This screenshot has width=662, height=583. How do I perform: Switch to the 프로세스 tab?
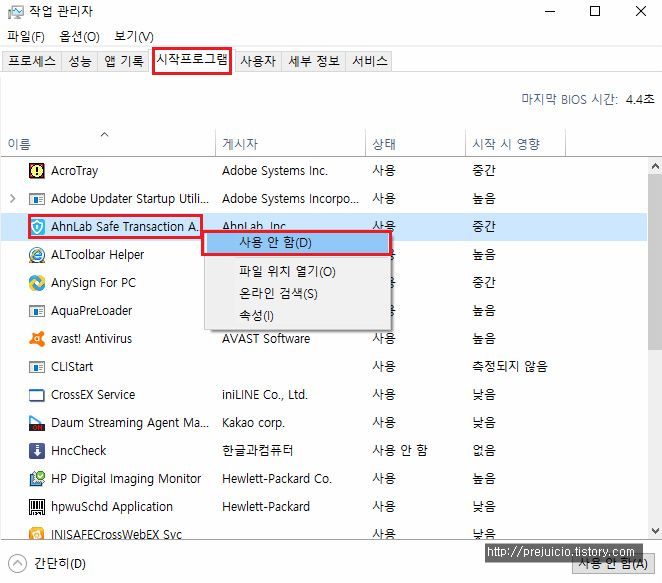click(x=32, y=61)
